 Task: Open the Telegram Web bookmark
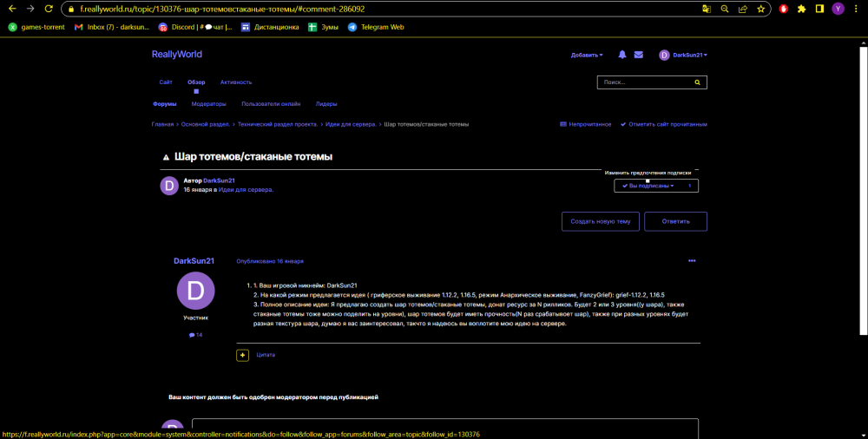(x=376, y=27)
